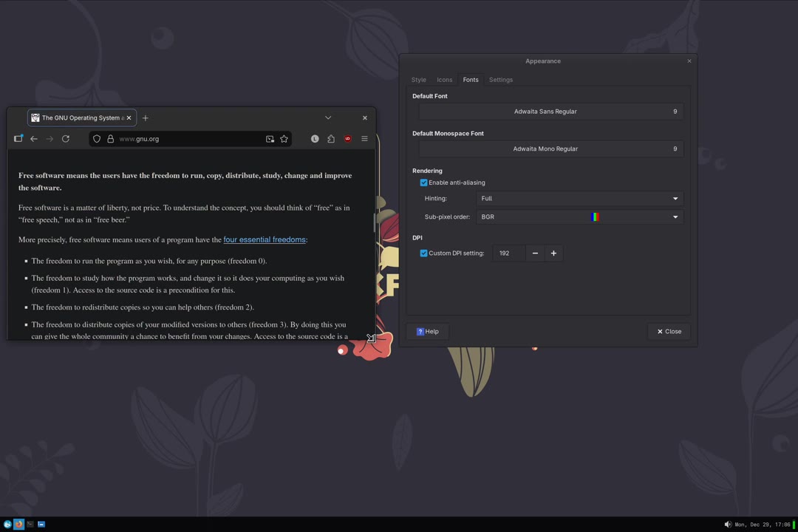Open picture-in-picture icon in address bar
This screenshot has width=798, height=532.
click(x=270, y=138)
